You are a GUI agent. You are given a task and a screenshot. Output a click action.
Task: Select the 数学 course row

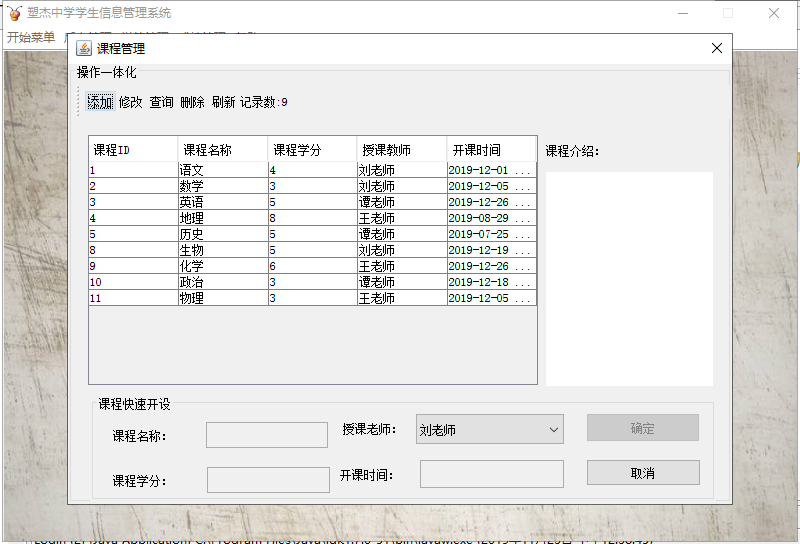point(313,186)
